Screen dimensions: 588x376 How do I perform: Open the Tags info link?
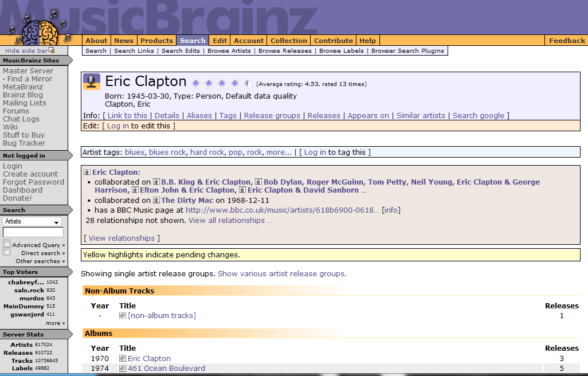(228, 115)
